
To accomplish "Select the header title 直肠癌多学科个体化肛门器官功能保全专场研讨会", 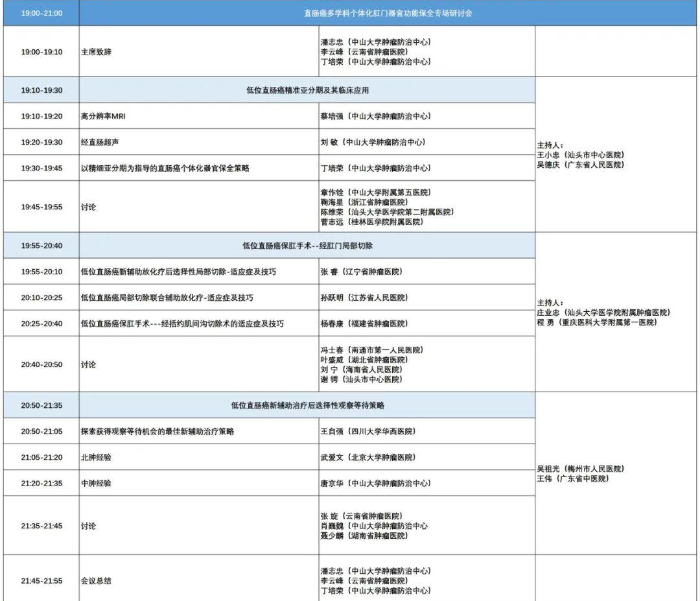I will [388, 14].
